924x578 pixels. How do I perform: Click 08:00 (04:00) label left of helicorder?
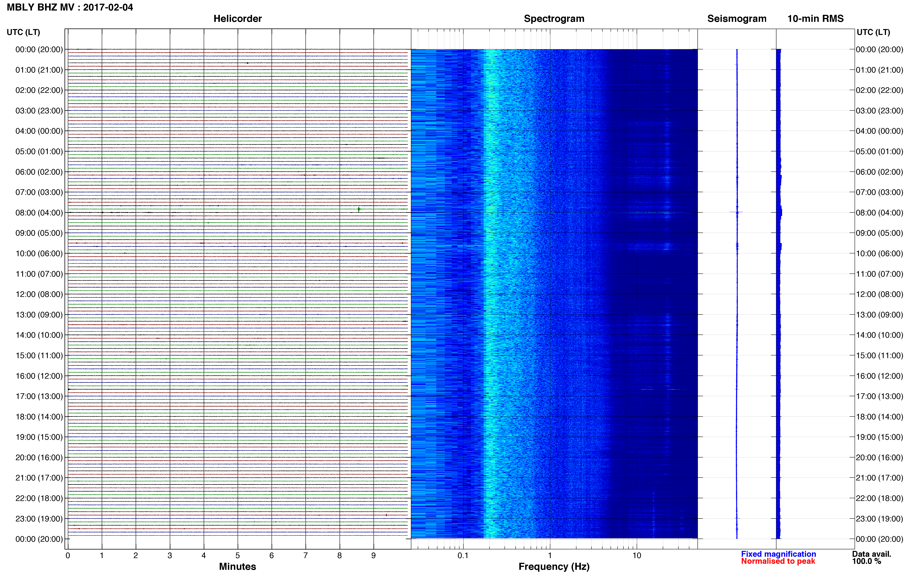point(39,213)
